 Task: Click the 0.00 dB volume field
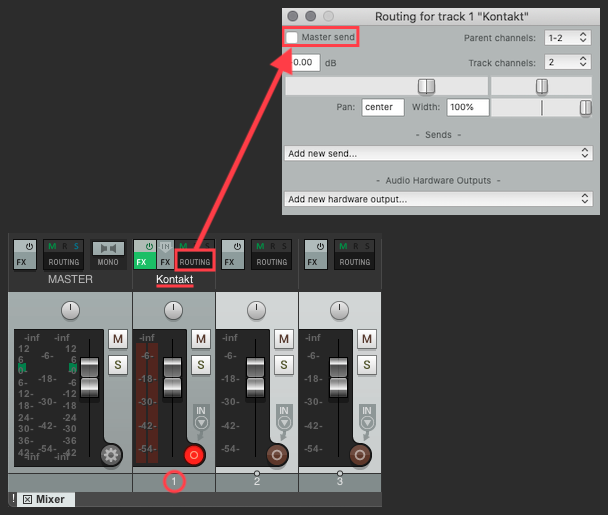tap(305, 62)
